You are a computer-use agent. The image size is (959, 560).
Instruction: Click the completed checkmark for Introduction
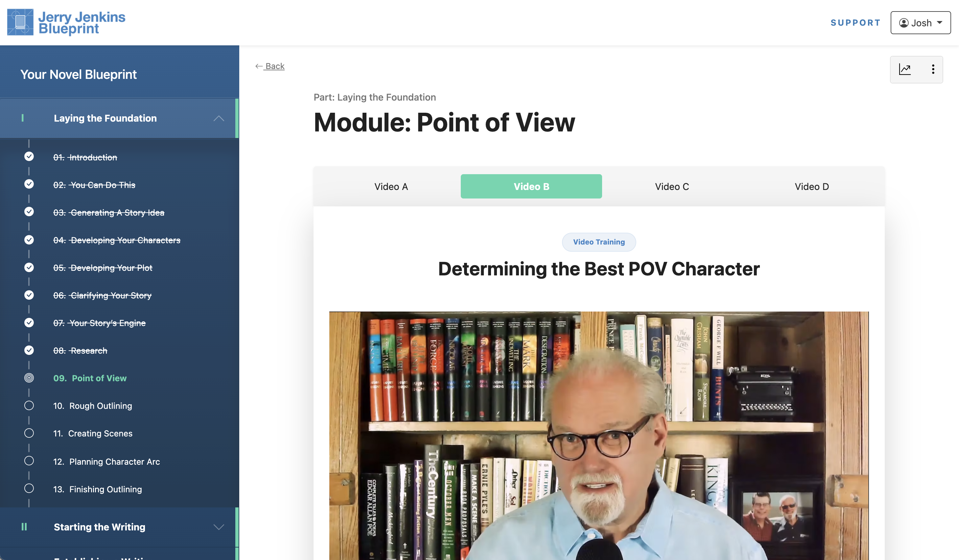click(x=29, y=157)
